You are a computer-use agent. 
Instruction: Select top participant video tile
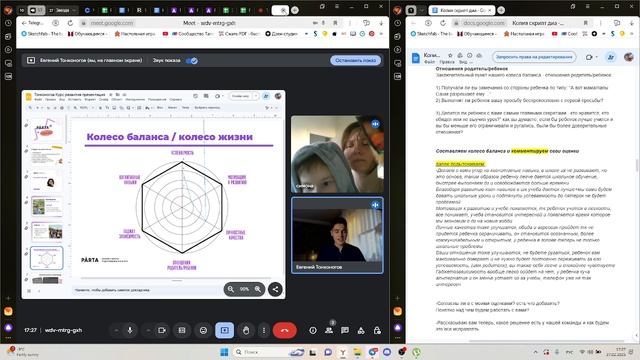coord(337,154)
